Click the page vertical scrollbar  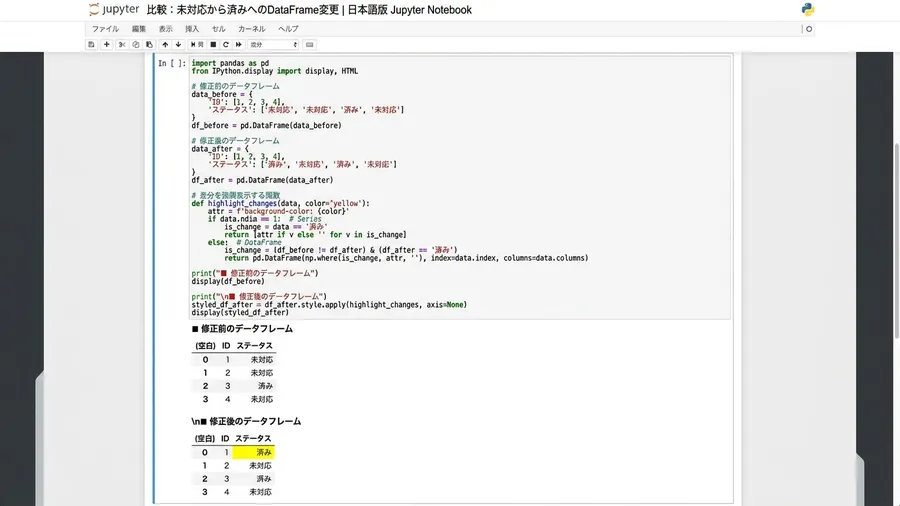(897, 241)
